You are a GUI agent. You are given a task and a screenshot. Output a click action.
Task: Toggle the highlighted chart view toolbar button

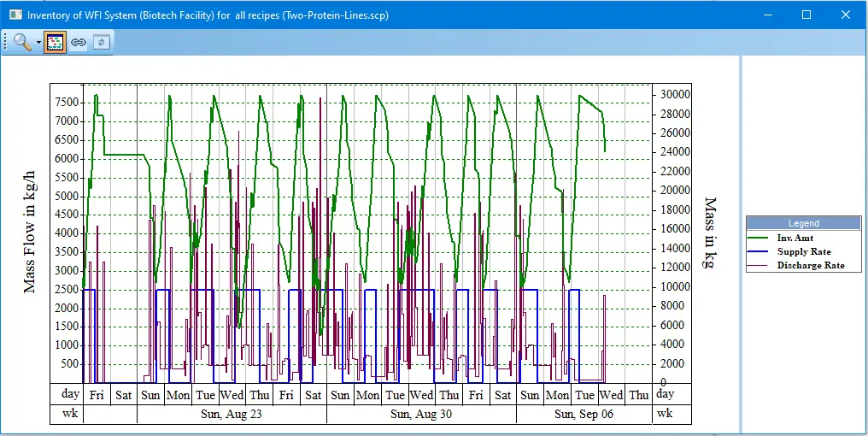click(x=55, y=42)
